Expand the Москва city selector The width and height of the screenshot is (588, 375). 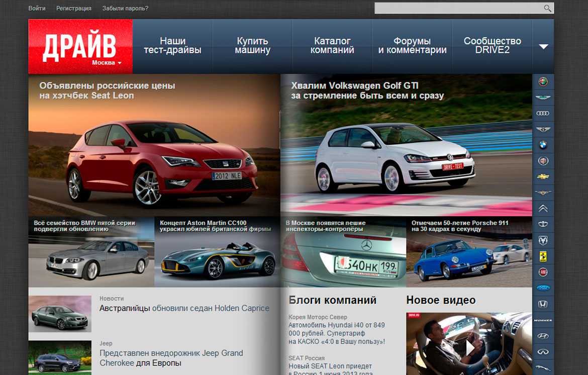(107, 63)
